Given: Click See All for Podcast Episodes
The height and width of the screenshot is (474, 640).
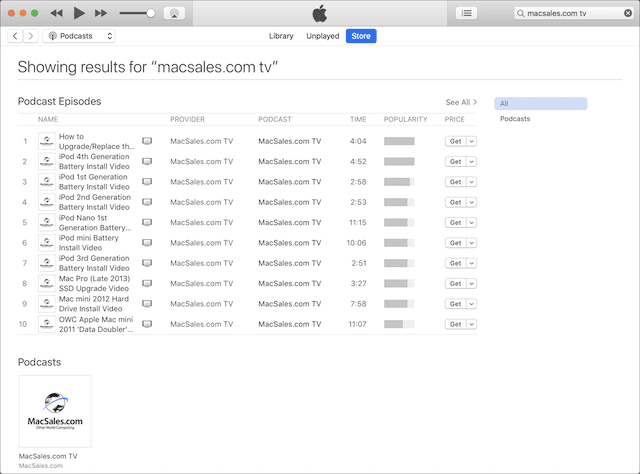Looking at the screenshot, I should click(x=461, y=102).
